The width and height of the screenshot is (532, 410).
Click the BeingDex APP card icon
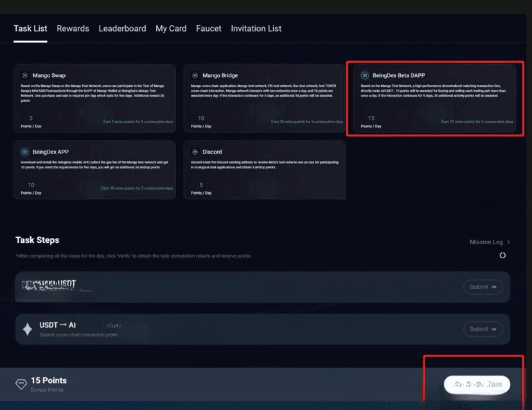point(25,152)
